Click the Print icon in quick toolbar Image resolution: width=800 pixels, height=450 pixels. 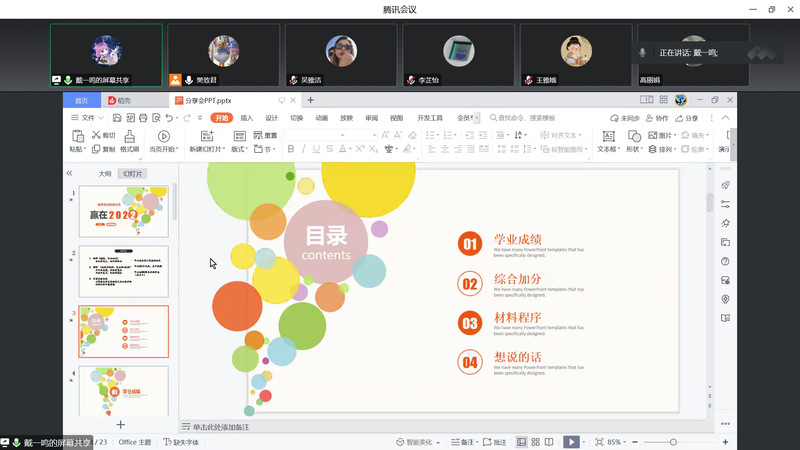click(143, 118)
